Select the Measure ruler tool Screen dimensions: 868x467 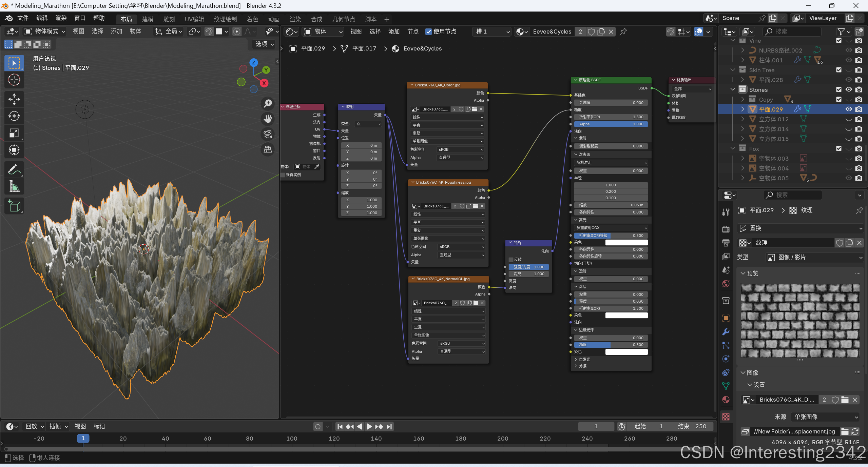point(14,186)
